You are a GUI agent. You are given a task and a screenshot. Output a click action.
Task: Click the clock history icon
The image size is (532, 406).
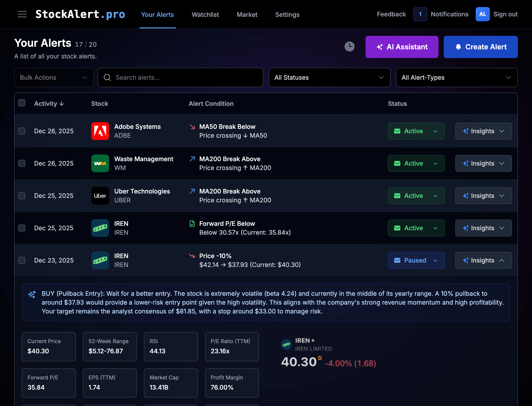(x=349, y=46)
